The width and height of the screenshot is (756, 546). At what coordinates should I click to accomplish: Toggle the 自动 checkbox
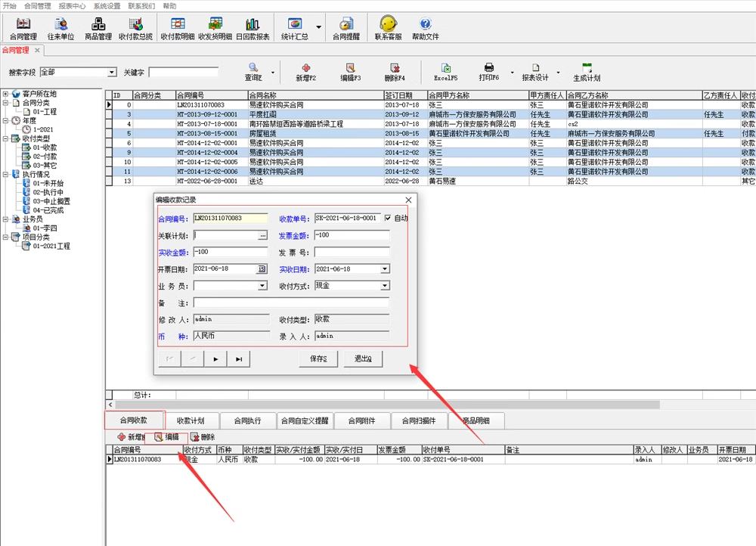click(x=388, y=218)
